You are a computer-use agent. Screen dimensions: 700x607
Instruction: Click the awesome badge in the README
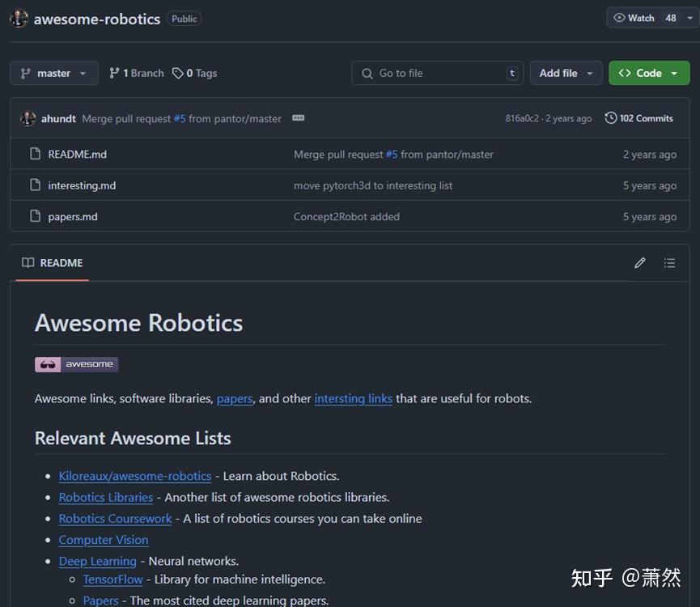(x=76, y=364)
